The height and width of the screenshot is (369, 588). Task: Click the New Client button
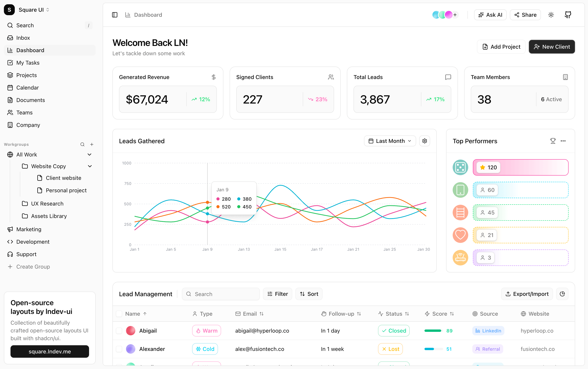[552, 47]
